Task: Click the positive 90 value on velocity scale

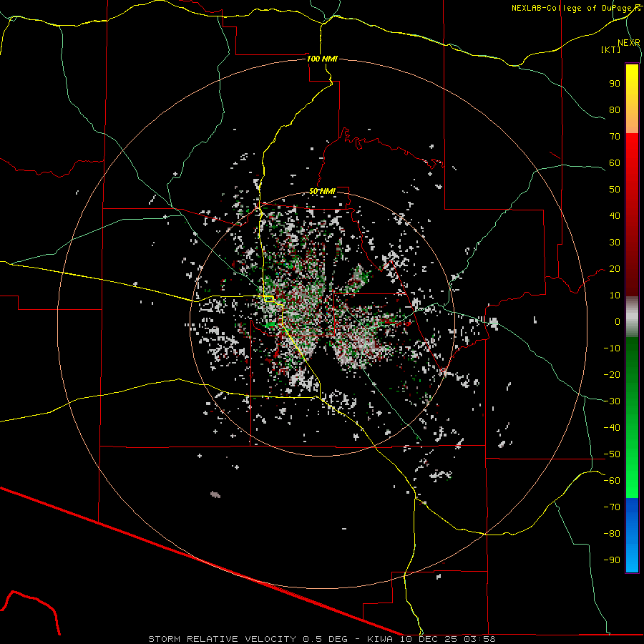Action: tap(615, 84)
